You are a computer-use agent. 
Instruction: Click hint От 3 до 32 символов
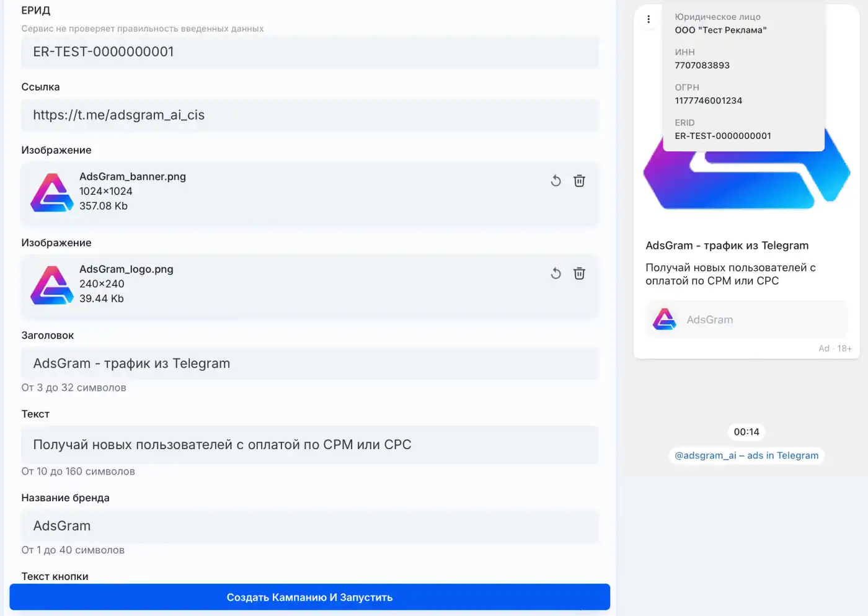click(74, 388)
